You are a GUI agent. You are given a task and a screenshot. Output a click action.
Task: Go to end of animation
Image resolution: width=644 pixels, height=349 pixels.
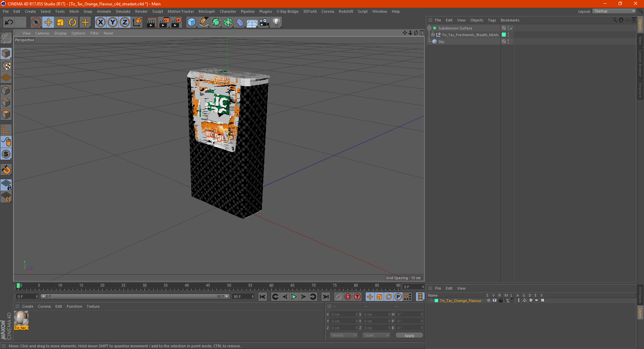(325, 297)
